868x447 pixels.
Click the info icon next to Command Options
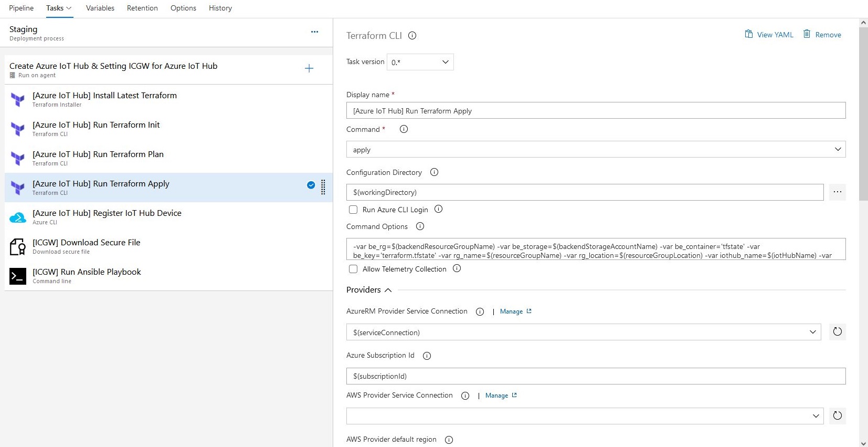[420, 226]
